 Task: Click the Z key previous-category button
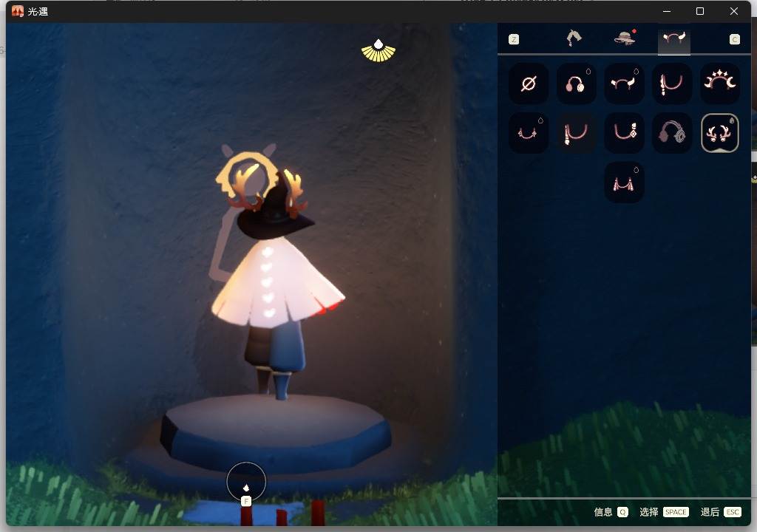click(514, 40)
